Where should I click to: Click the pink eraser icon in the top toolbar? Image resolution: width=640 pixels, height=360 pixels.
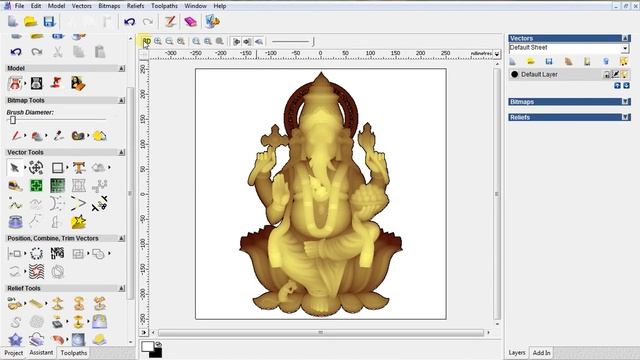pyautogui.click(x=190, y=21)
